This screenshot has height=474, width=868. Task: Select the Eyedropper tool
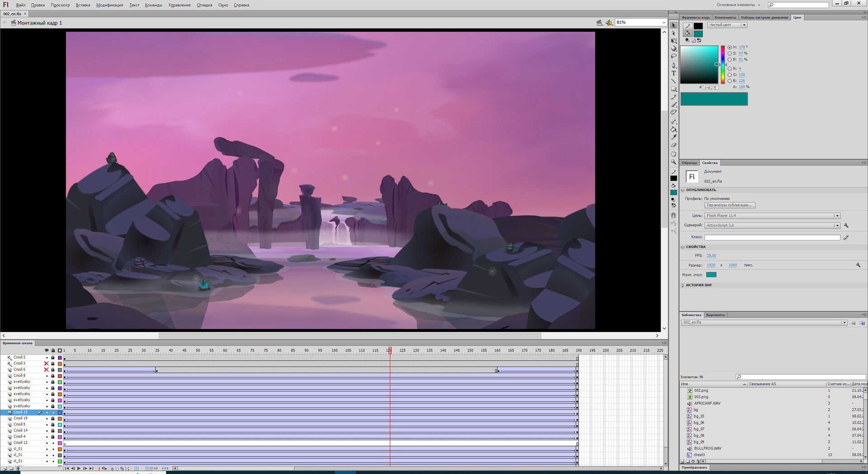point(674,137)
